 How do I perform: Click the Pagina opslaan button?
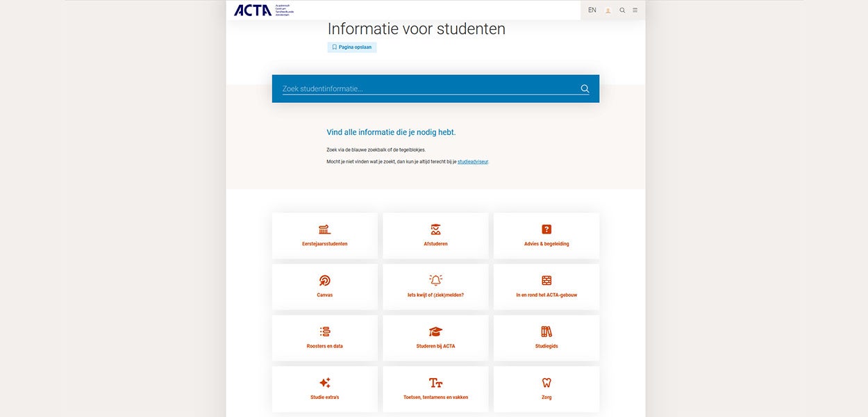click(351, 47)
